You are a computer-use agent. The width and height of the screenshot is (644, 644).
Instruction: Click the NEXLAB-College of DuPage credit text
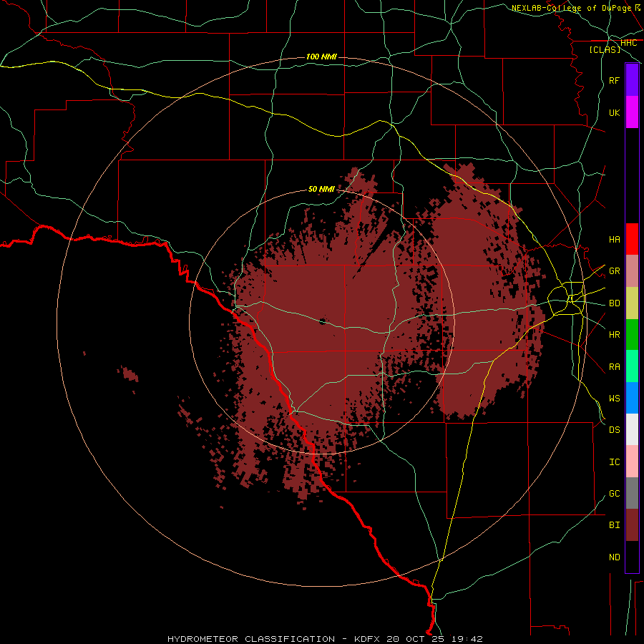[571, 8]
